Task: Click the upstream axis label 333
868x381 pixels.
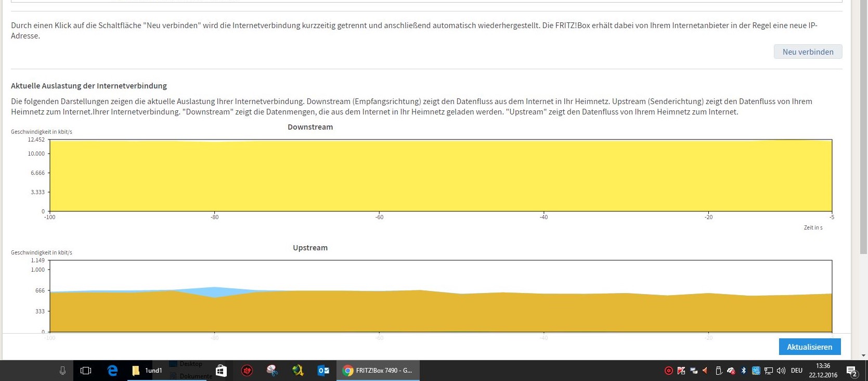Action: [x=40, y=311]
